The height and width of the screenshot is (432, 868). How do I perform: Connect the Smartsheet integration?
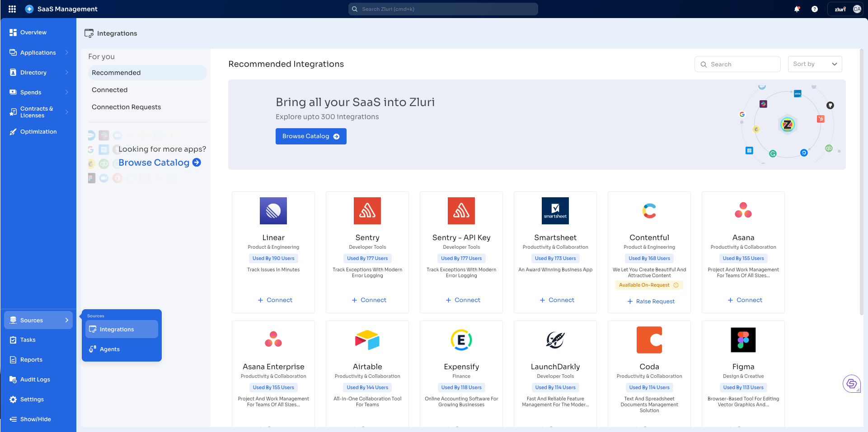[557, 300]
